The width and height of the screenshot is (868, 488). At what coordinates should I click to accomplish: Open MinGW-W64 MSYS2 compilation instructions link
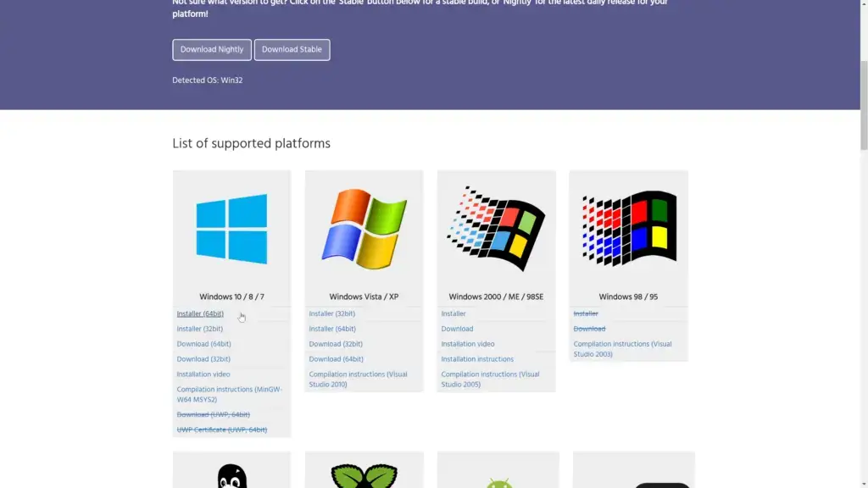229,395
